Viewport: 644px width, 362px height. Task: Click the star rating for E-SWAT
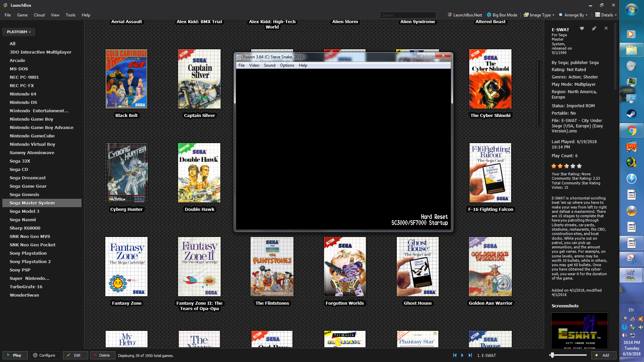(x=567, y=166)
